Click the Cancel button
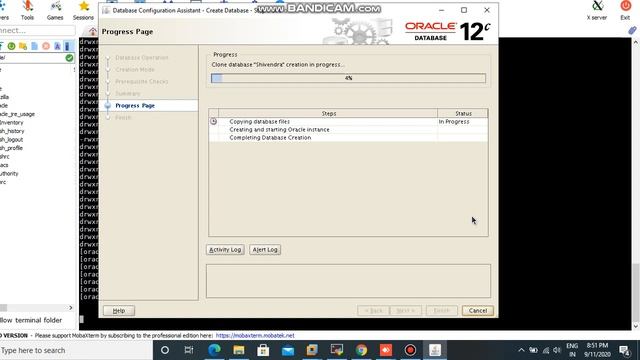The image size is (640, 360). coord(478,311)
